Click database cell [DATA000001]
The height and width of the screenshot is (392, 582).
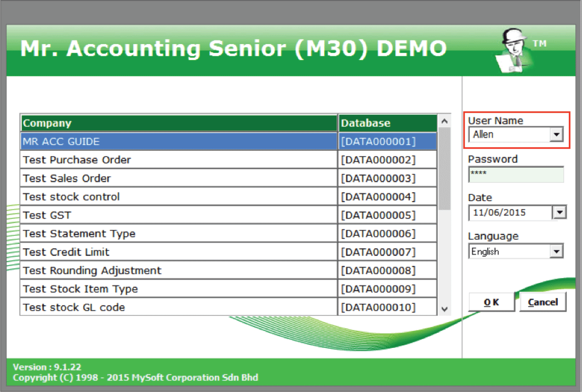coord(388,141)
